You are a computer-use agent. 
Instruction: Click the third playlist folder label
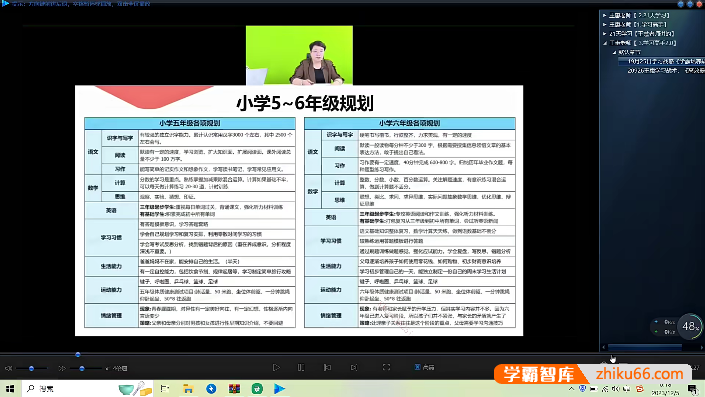tap(642, 33)
